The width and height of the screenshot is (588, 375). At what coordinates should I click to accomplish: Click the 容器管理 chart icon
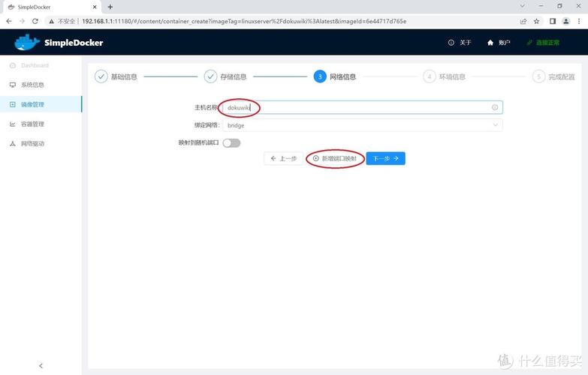pyautogui.click(x=13, y=124)
